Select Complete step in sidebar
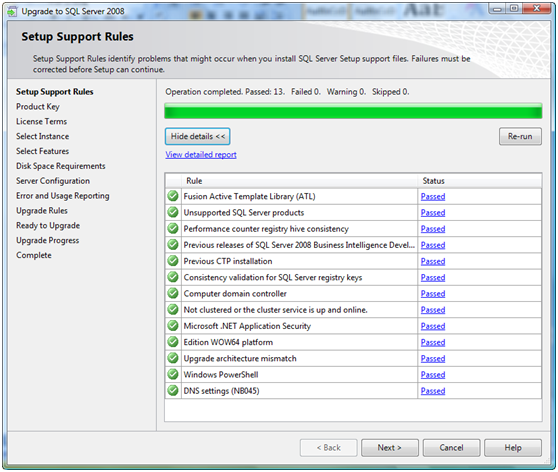This screenshot has width=558, height=472. [33, 255]
